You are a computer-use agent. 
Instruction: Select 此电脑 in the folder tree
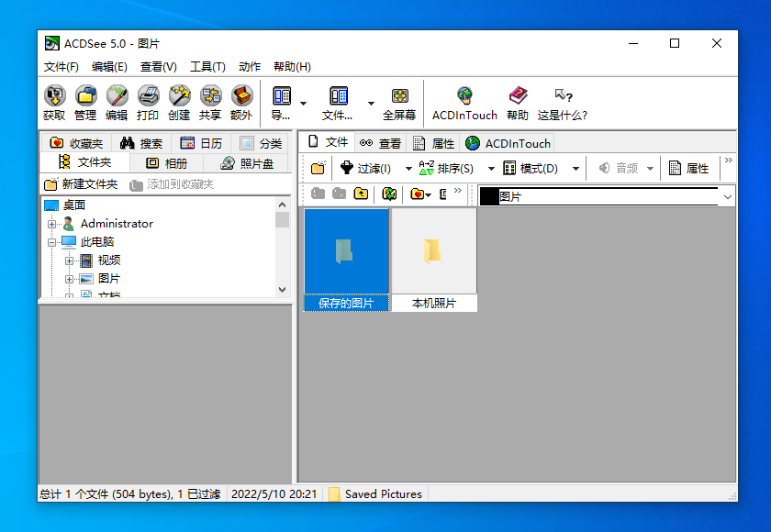click(97, 241)
